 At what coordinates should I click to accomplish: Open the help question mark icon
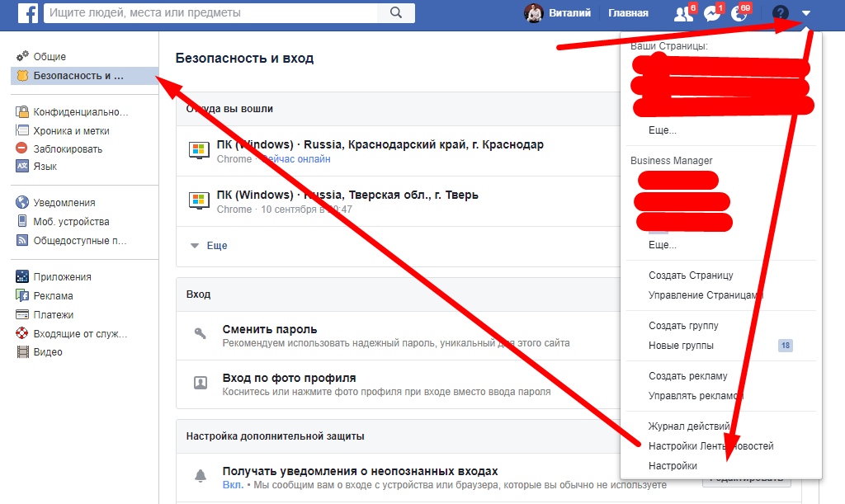coord(781,13)
